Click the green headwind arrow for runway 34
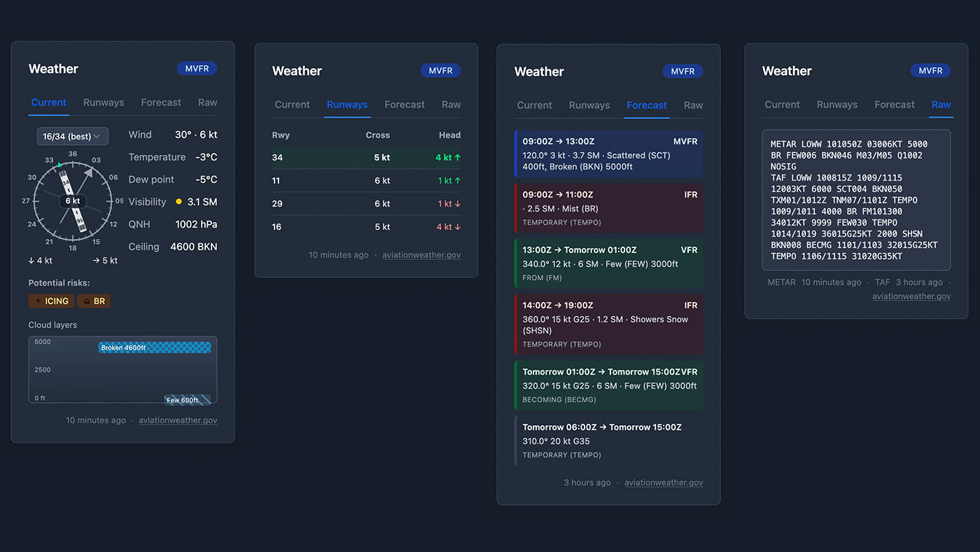The height and width of the screenshot is (552, 980). click(x=458, y=158)
